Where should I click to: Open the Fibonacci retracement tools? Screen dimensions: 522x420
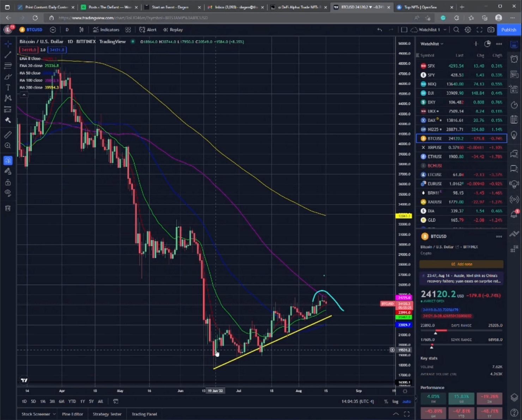click(x=8, y=66)
